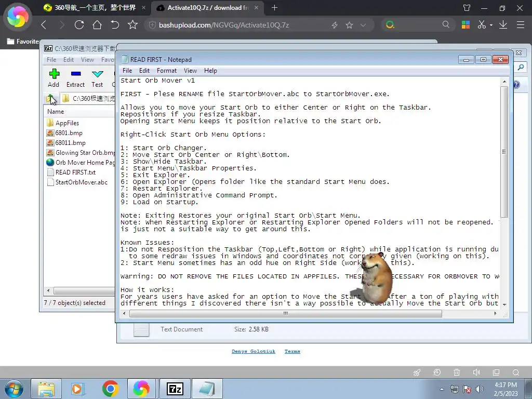Viewport: 532px width, 399px height.
Task: Toggle the mute sound icon in browser status bar
Action: click(x=476, y=372)
